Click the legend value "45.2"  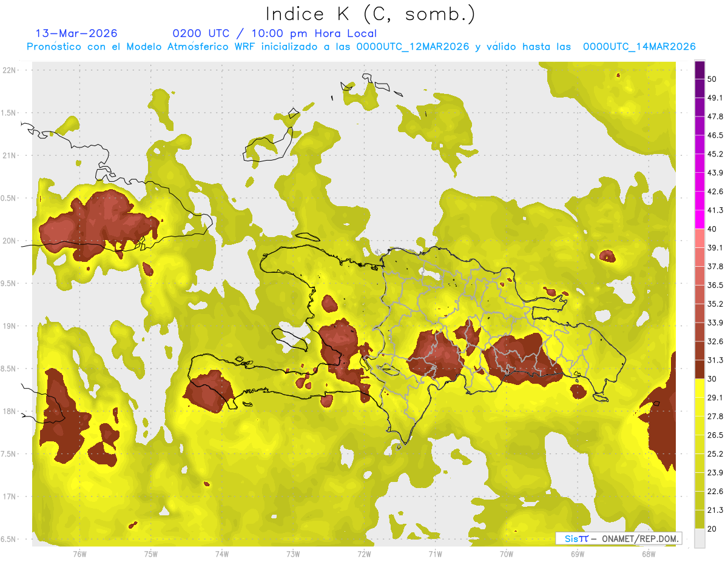pos(715,154)
